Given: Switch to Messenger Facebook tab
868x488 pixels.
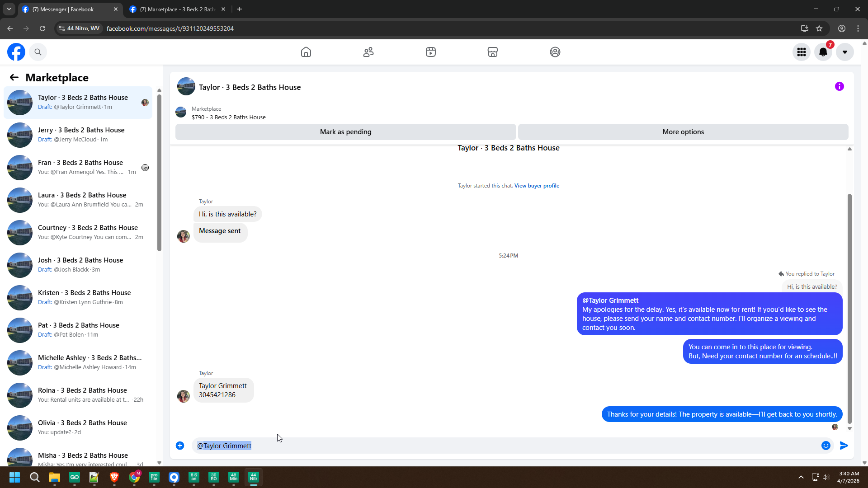Looking at the screenshot, I should [70, 9].
